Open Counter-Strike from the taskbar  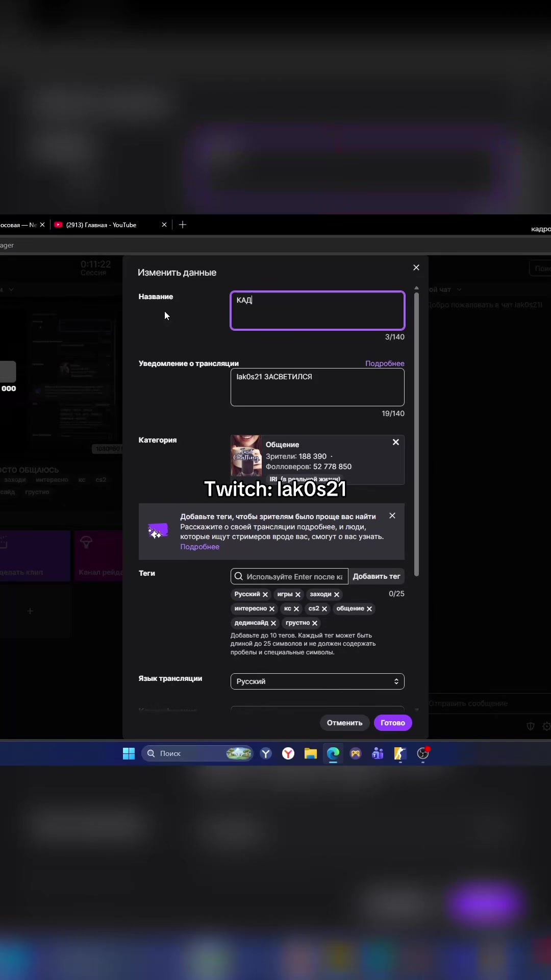point(400,753)
